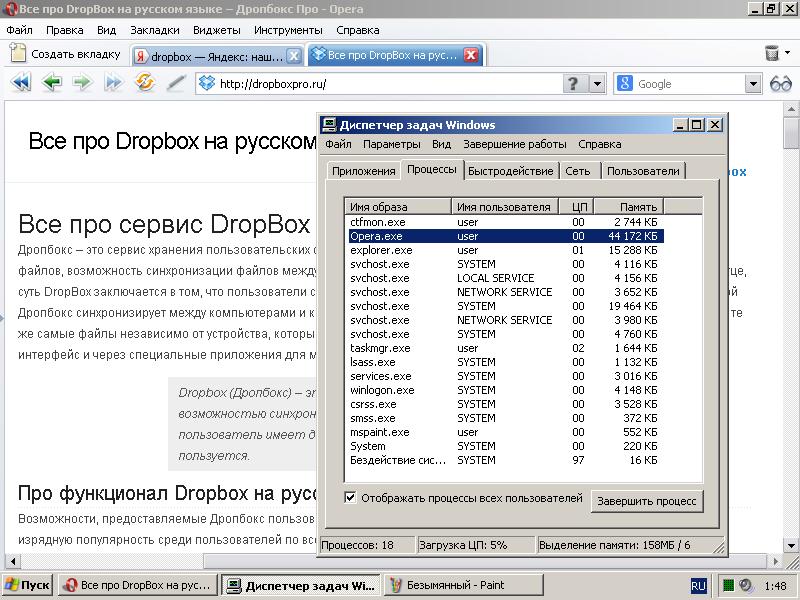800x600 pixels.
Task: Toggle show processes from all users checkbox
Action: click(x=350, y=497)
